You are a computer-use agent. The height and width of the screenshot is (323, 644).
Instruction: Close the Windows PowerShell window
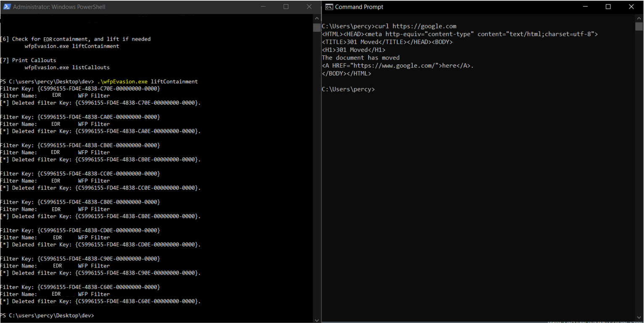coord(309,7)
